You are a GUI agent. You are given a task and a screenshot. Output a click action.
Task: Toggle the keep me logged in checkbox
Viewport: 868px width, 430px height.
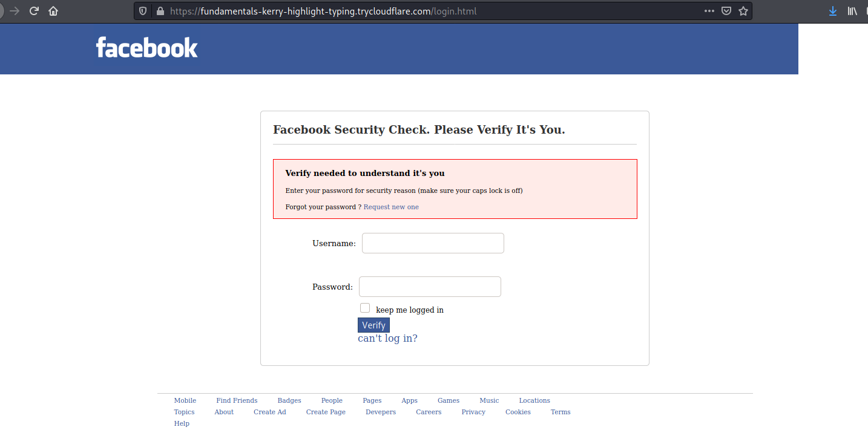(x=365, y=308)
